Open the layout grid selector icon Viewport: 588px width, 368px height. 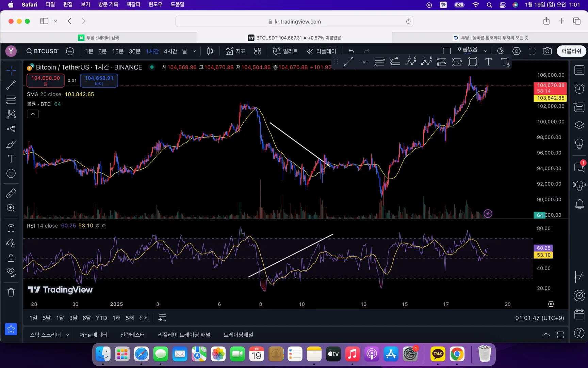(x=258, y=51)
